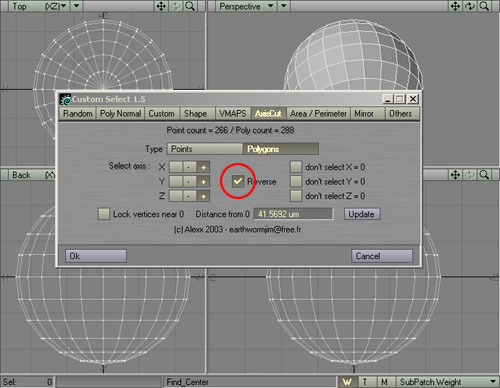Click the Update button
The image size is (500, 388).
[362, 214]
